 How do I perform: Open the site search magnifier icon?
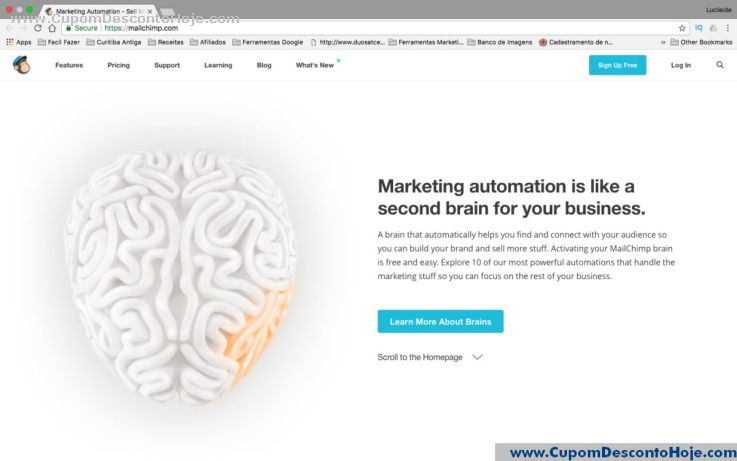(x=720, y=65)
